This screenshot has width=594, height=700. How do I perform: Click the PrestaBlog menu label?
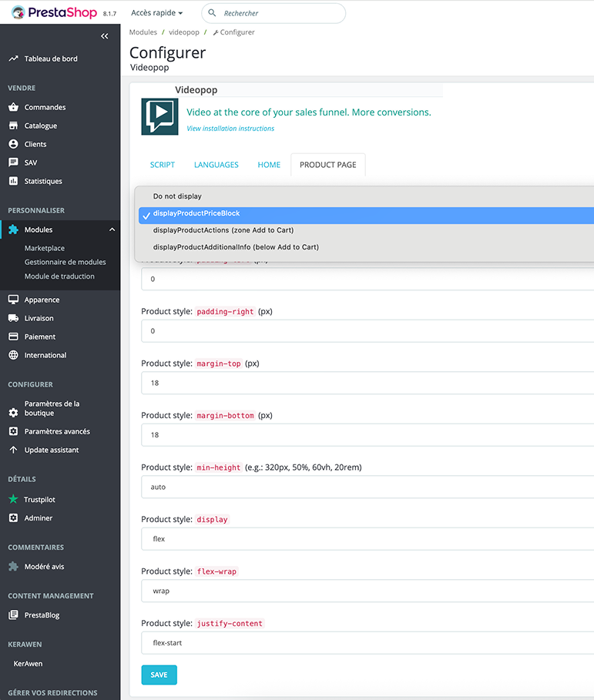coord(42,615)
